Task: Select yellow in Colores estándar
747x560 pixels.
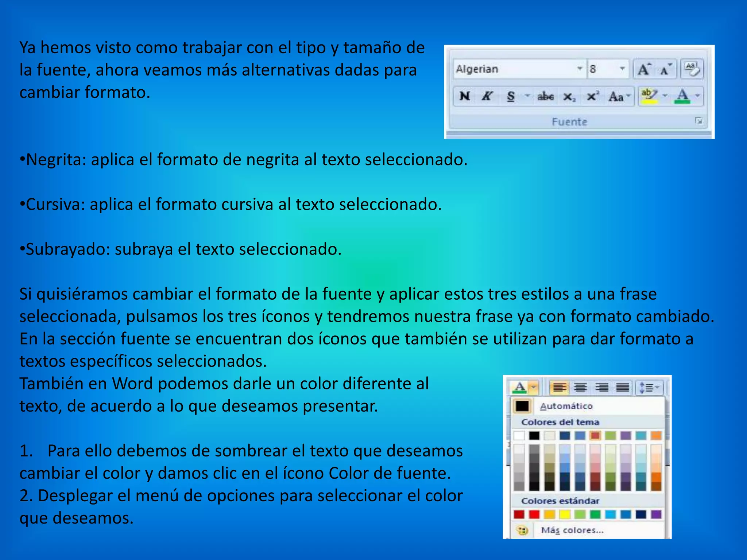Action: (565, 514)
